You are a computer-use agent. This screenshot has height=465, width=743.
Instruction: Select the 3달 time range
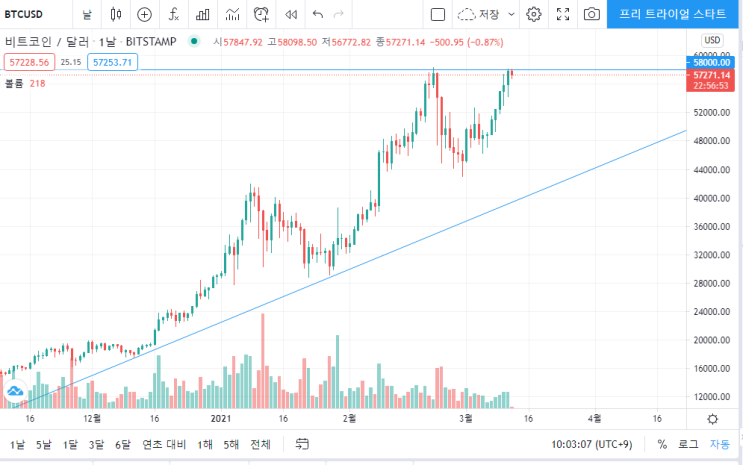click(96, 445)
